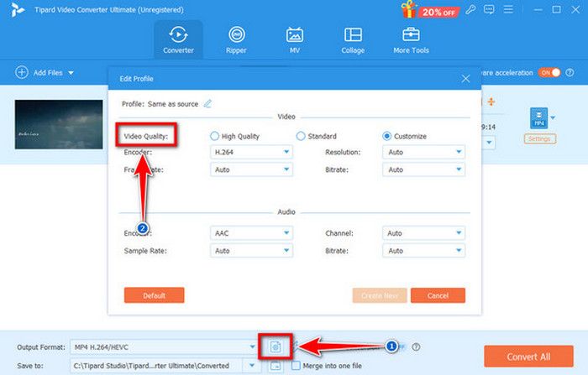588x375 pixels.
Task: Click the Save to path field
Action: point(156,366)
